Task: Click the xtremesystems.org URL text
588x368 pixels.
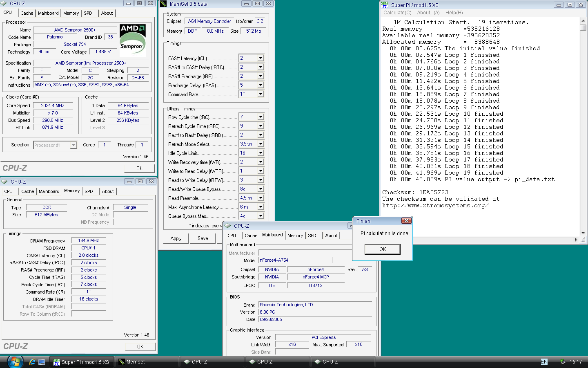Action: [x=435, y=205]
